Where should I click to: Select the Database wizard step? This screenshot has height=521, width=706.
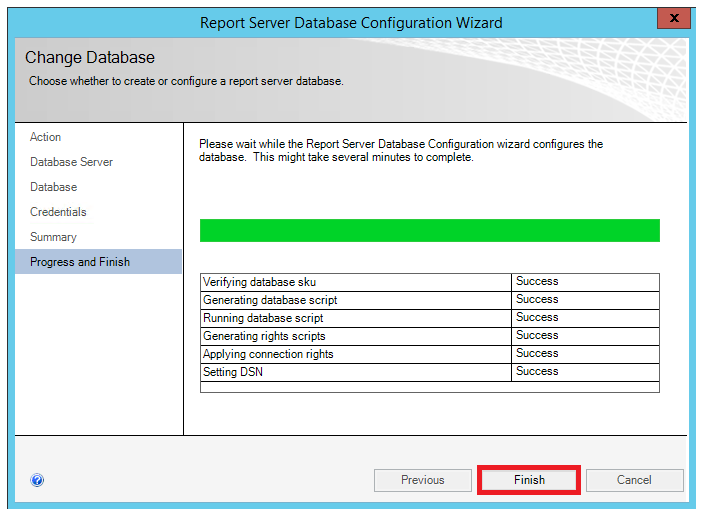[x=54, y=187]
